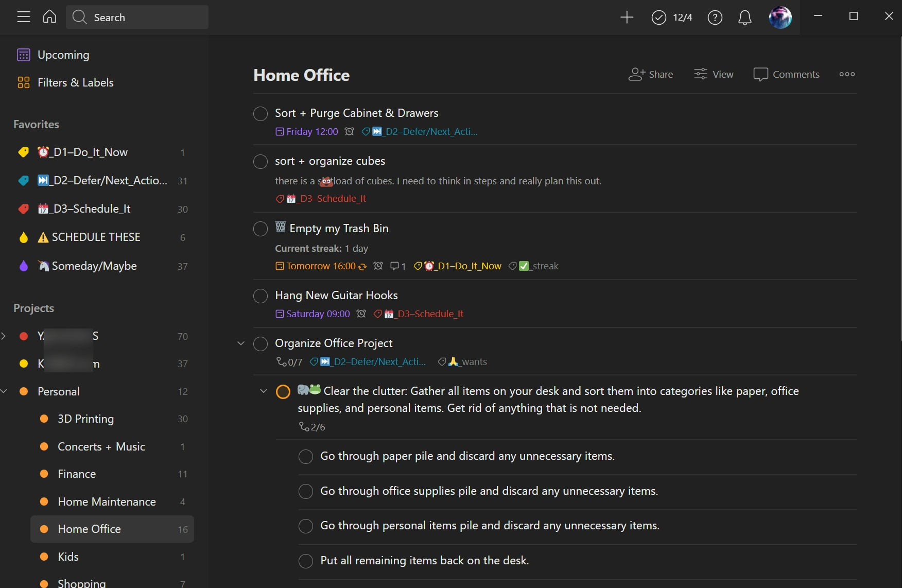Click Friday 12:00 due date

click(x=307, y=131)
